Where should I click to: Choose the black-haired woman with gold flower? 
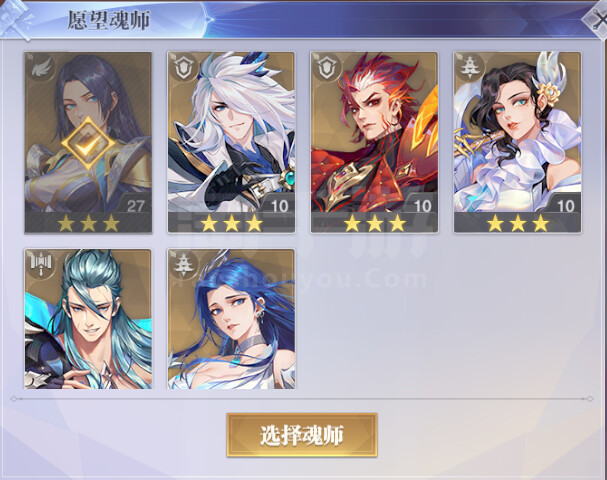coord(517,142)
